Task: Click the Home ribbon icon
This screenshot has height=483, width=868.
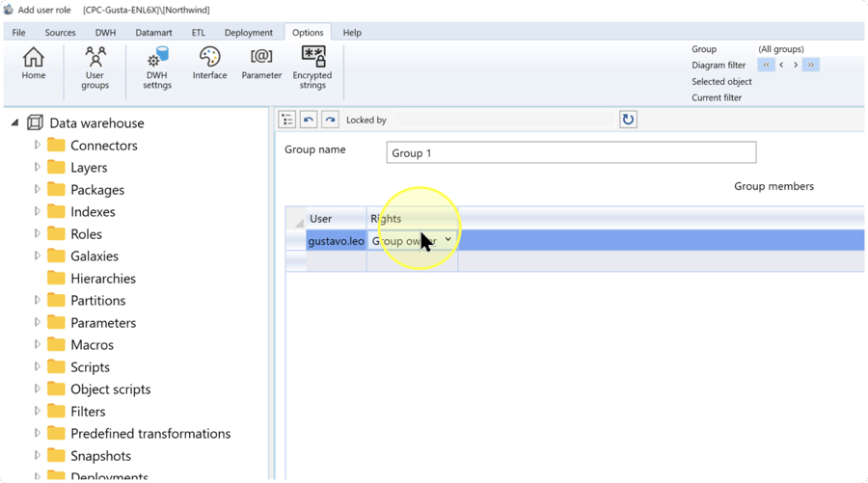Action: pos(33,64)
